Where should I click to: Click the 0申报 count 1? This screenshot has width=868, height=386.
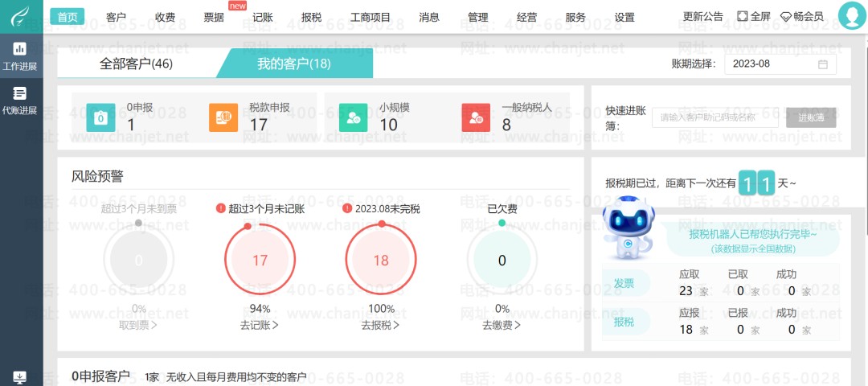(x=131, y=125)
